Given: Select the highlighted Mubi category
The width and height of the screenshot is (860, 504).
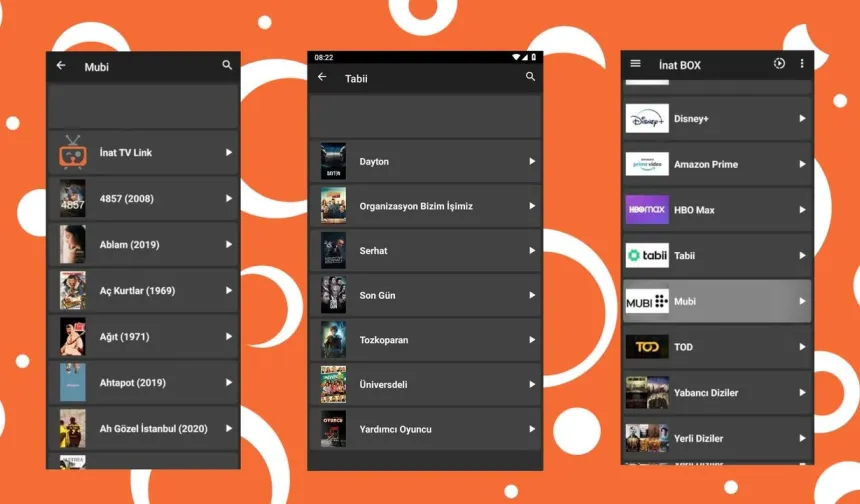Looking at the screenshot, I should point(718,301).
